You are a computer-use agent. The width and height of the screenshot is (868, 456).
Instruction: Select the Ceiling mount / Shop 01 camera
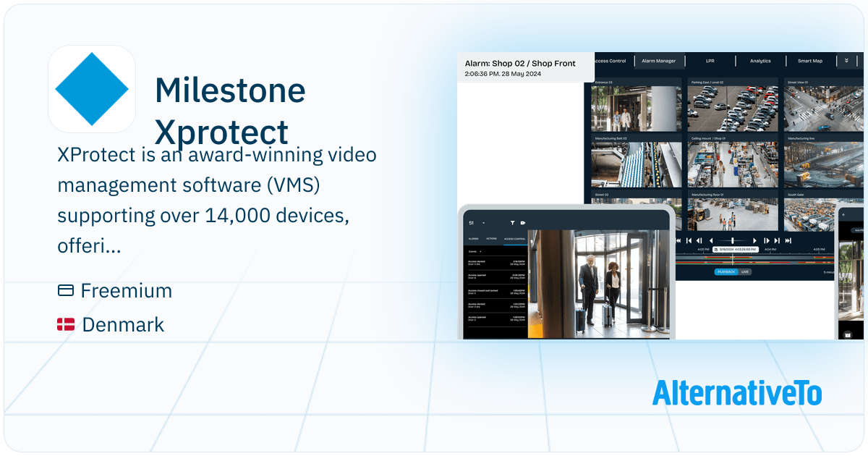[733, 161]
